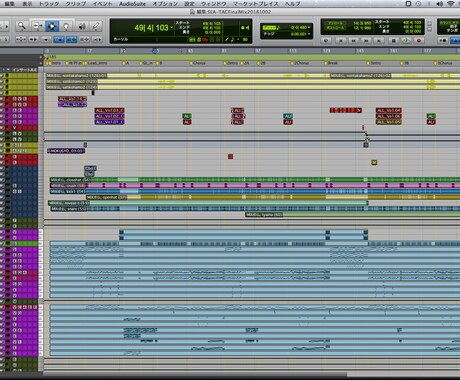Click the green Play transport button
Screen dimensions: 460x380
tap(406, 40)
